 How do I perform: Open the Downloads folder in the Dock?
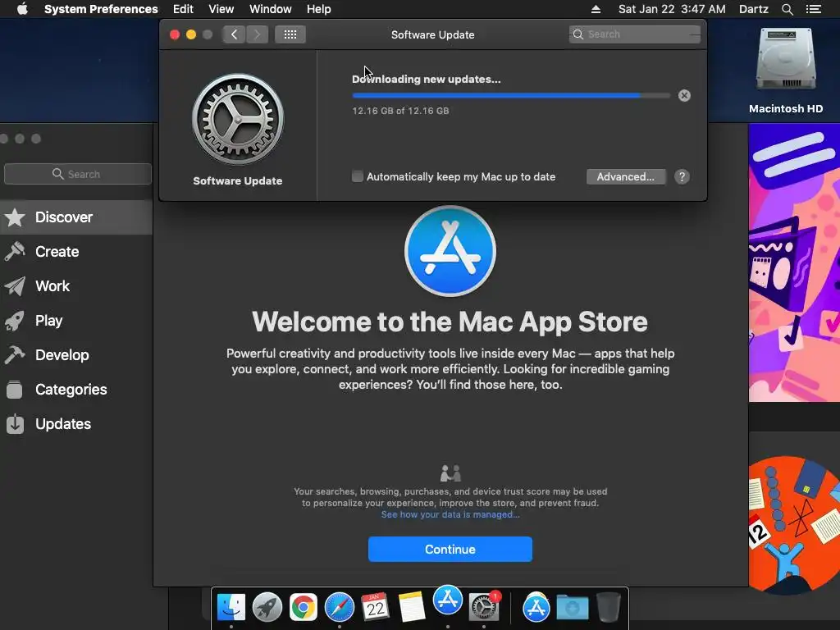pyautogui.click(x=572, y=608)
